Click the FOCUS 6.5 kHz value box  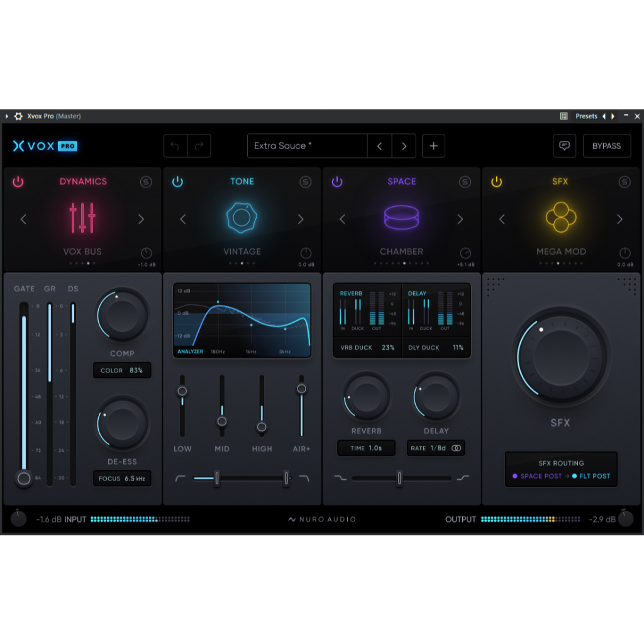(122, 479)
